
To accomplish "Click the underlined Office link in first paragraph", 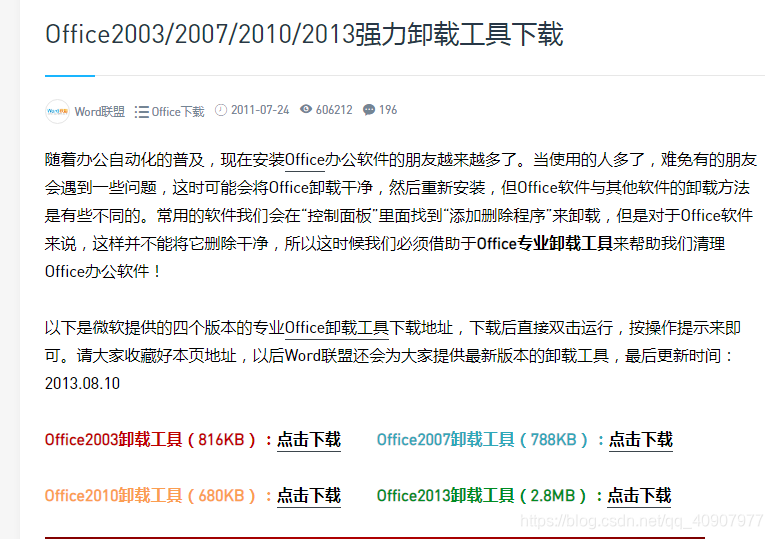I will [305, 160].
